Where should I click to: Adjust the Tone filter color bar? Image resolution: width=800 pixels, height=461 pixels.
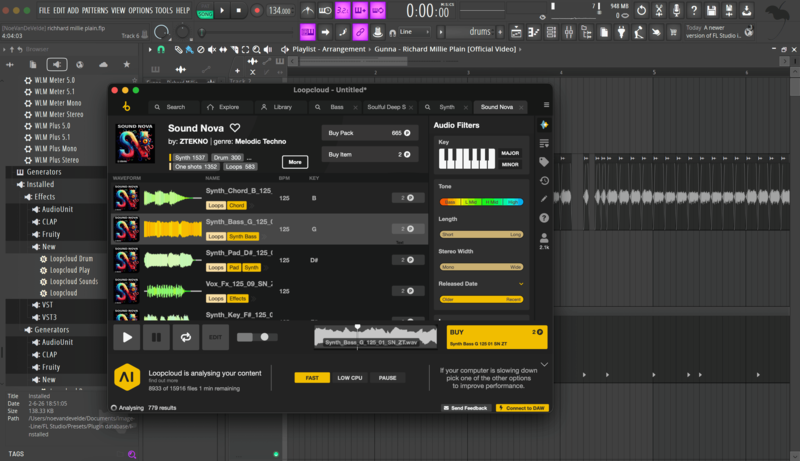tap(481, 202)
